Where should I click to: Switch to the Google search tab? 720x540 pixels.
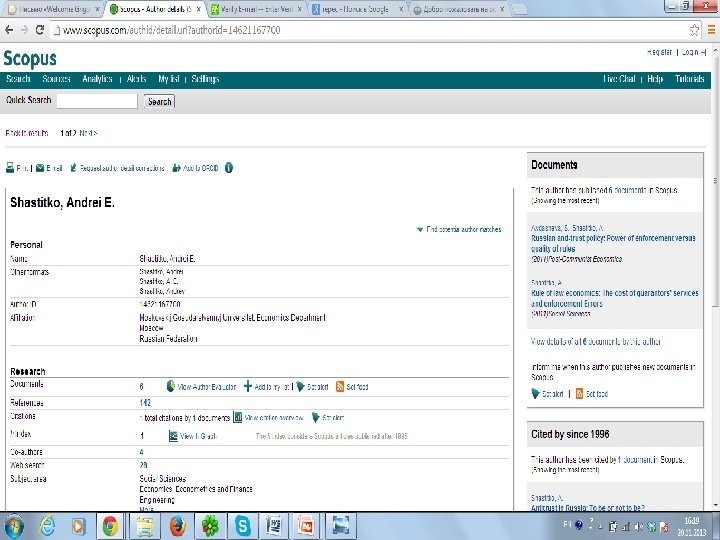point(355,9)
